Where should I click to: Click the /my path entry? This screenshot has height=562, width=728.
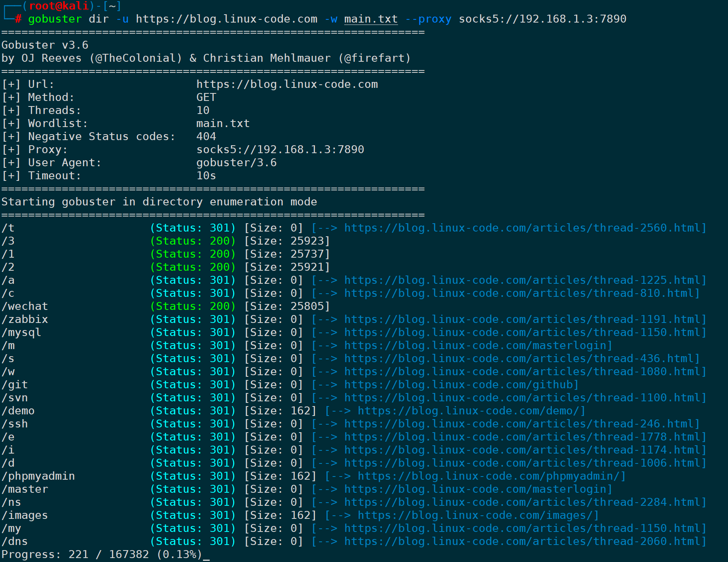(x=11, y=528)
